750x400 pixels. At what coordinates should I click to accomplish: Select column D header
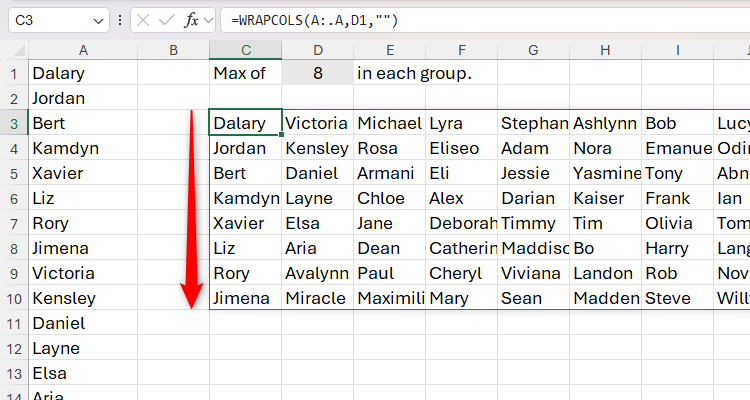(x=318, y=50)
